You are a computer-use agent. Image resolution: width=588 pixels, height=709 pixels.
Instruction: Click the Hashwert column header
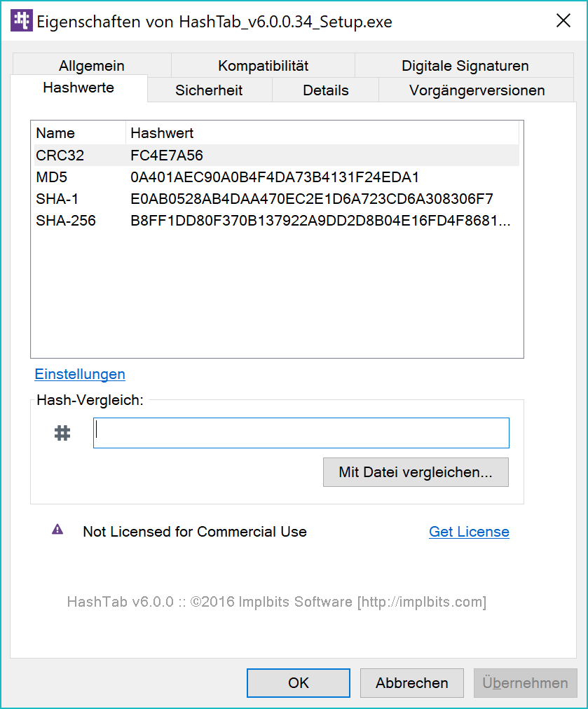click(322, 133)
